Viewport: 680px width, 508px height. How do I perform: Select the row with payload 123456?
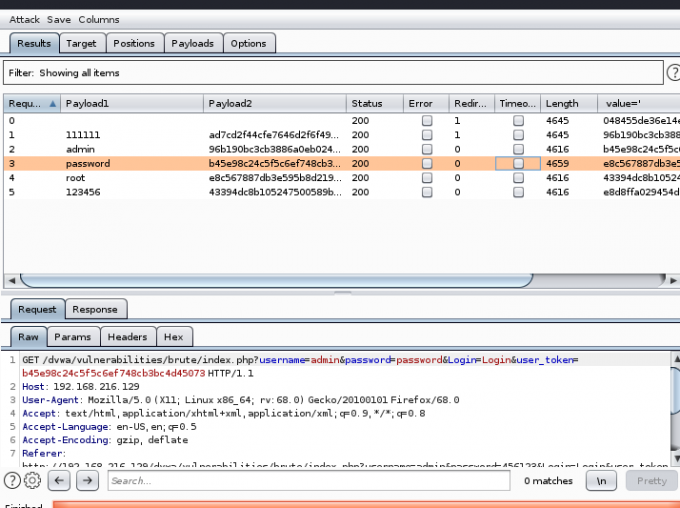click(x=342, y=192)
